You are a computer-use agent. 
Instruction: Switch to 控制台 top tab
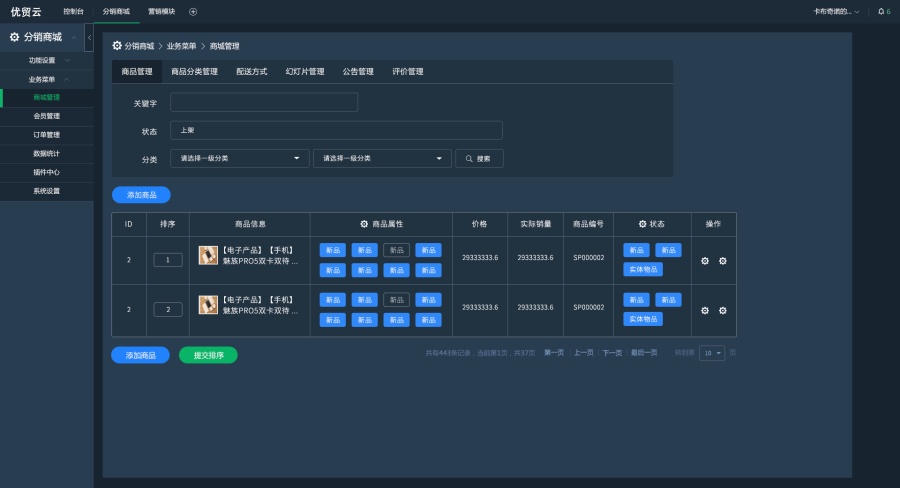(x=73, y=11)
